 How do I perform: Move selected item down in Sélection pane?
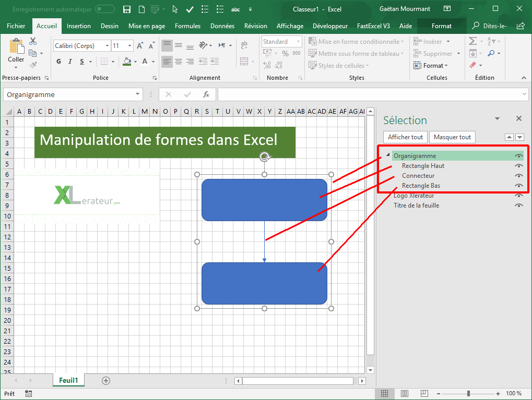(x=520, y=137)
